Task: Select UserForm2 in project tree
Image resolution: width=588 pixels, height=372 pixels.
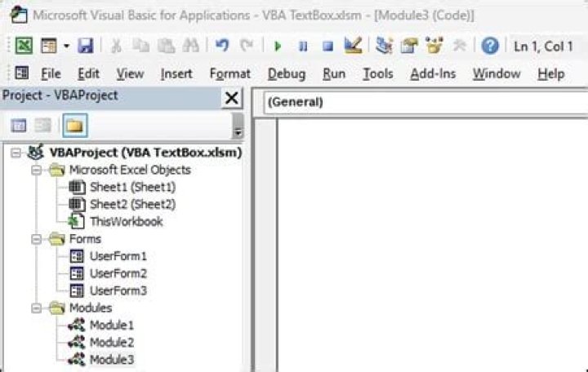Action: [118, 273]
